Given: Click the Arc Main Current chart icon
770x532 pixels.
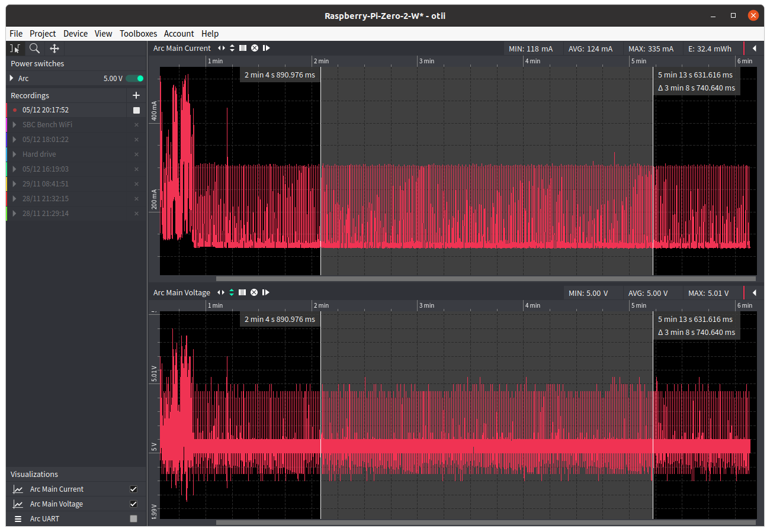Looking at the screenshot, I should (x=18, y=489).
